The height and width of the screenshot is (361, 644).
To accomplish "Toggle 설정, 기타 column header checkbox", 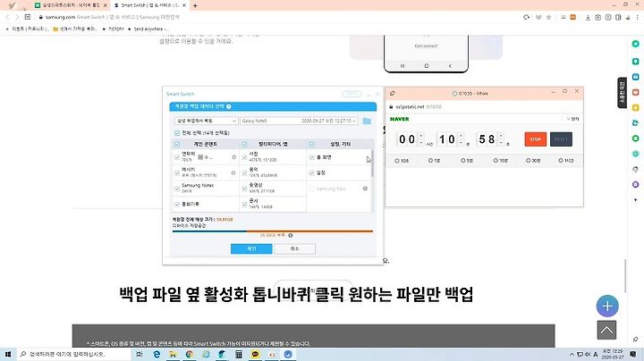I will [312, 145].
